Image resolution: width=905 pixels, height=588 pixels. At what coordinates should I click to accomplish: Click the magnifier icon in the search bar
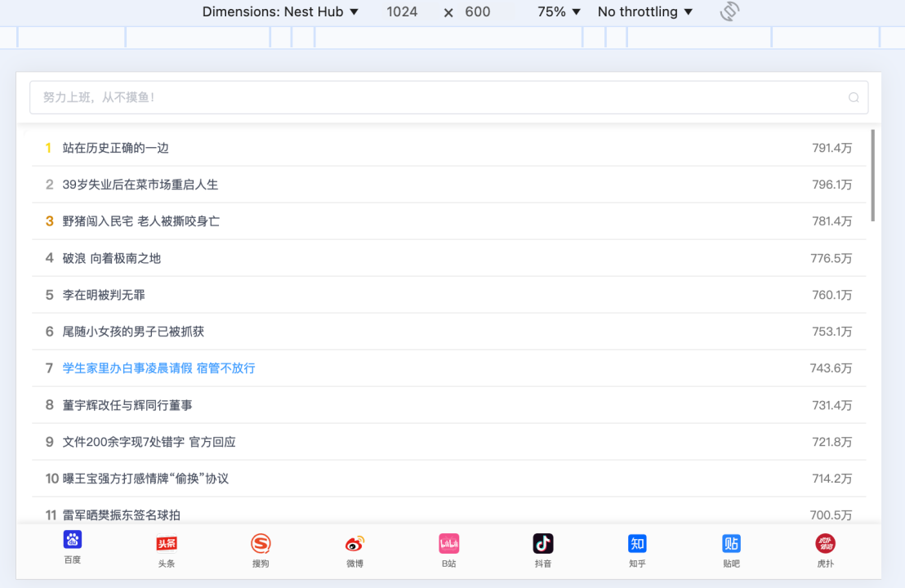click(854, 97)
